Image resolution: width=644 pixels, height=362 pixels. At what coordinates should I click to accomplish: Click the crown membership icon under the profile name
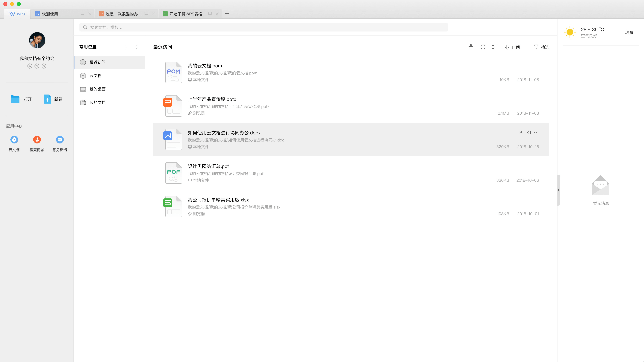(37, 66)
